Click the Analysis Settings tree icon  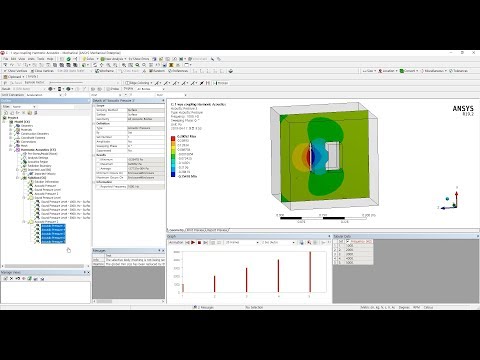coord(24,158)
